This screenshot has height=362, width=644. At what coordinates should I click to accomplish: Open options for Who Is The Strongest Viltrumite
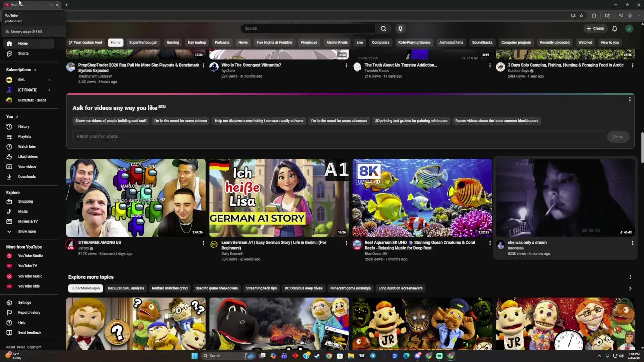(x=346, y=65)
